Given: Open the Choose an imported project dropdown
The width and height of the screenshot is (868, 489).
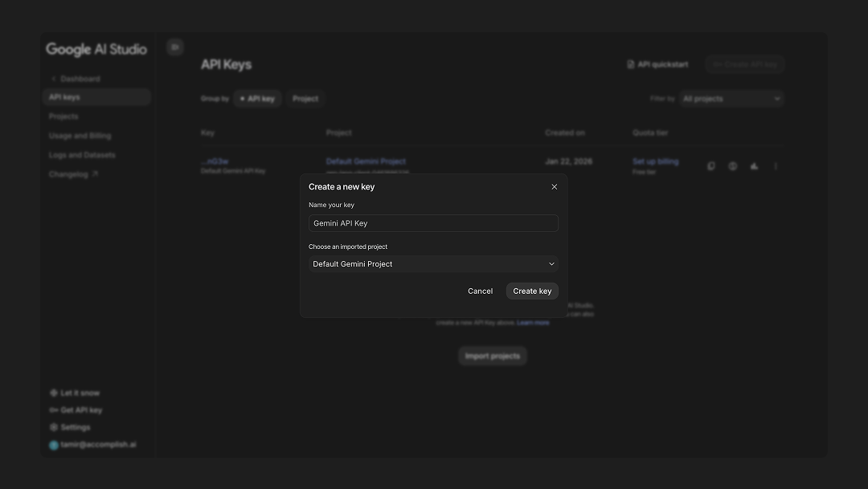Looking at the screenshot, I should pos(433,264).
